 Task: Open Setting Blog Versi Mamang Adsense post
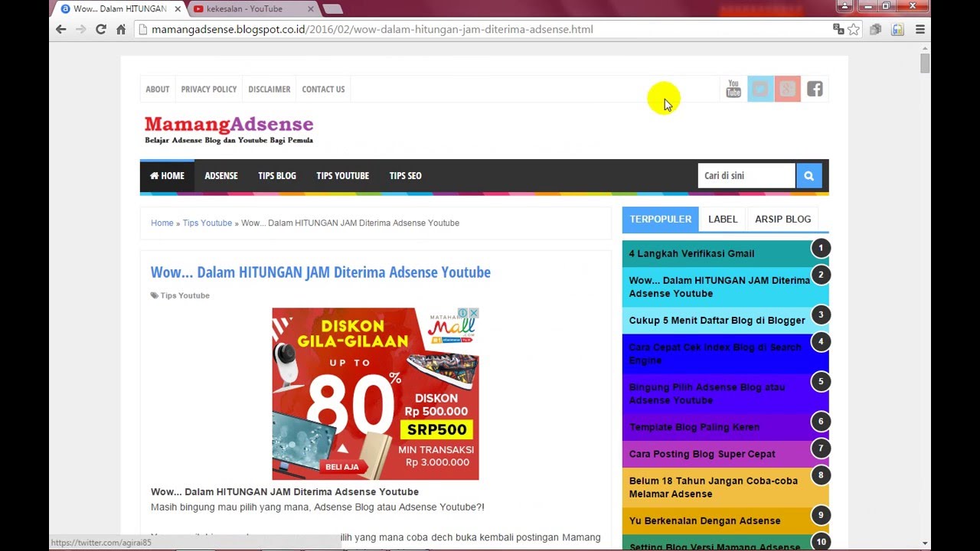[x=715, y=546]
